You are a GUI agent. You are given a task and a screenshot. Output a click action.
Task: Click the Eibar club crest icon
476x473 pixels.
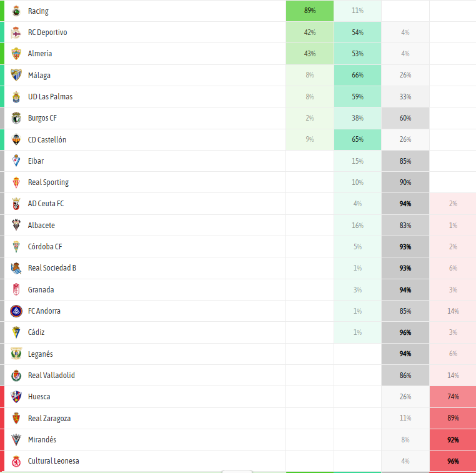coord(16,161)
